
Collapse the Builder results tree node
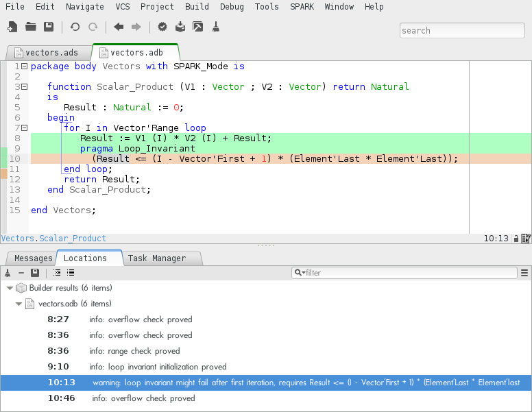(10, 288)
